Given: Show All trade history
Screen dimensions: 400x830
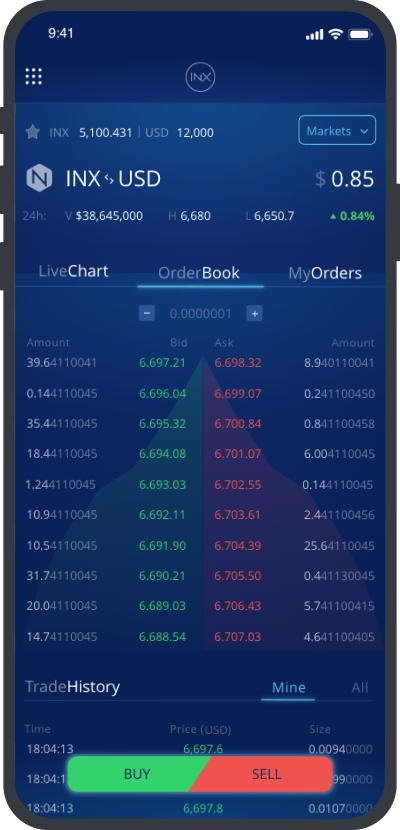Looking at the screenshot, I should pos(360,688).
